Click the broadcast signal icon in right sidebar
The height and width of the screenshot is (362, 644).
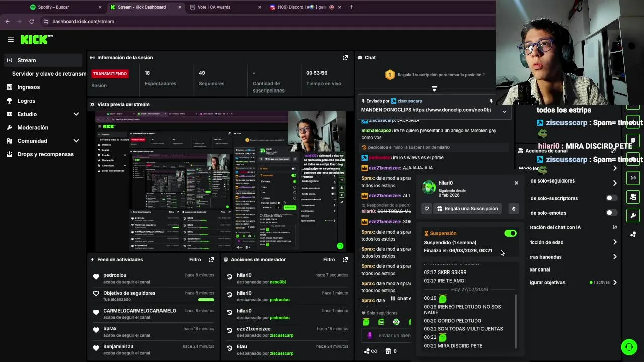click(633, 177)
